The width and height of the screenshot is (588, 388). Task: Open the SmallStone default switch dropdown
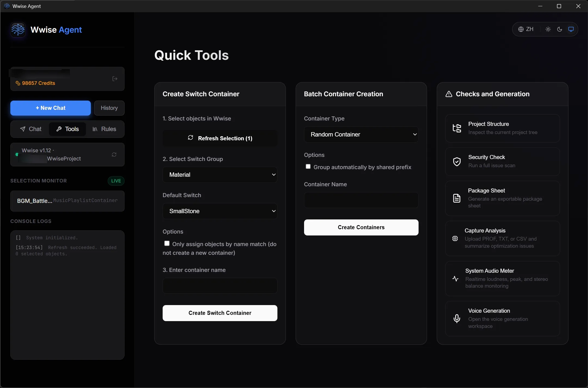tap(220, 211)
